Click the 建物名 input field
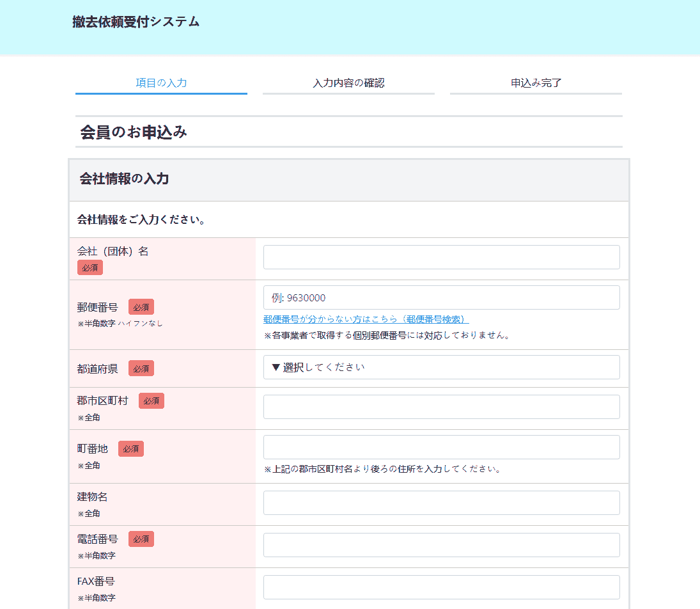This screenshot has width=700, height=609. tap(441, 503)
